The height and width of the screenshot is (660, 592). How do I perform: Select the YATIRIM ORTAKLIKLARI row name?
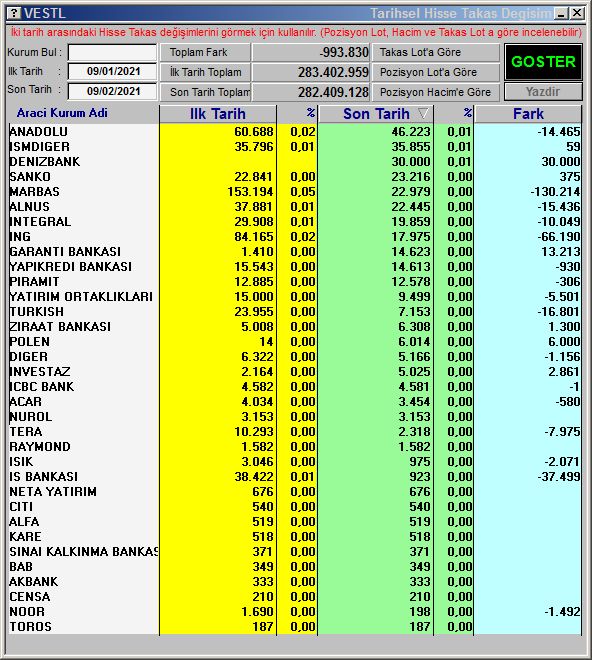point(81,297)
